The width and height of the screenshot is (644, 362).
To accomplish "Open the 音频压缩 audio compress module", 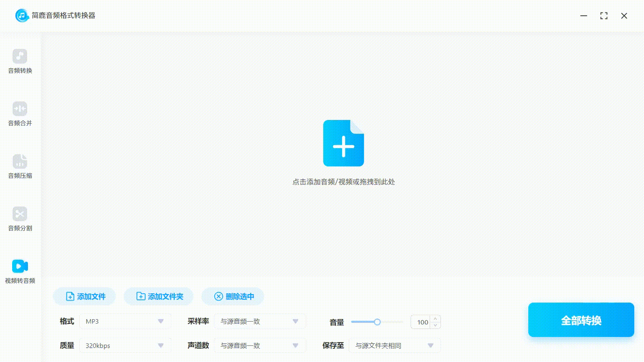I will pyautogui.click(x=20, y=166).
